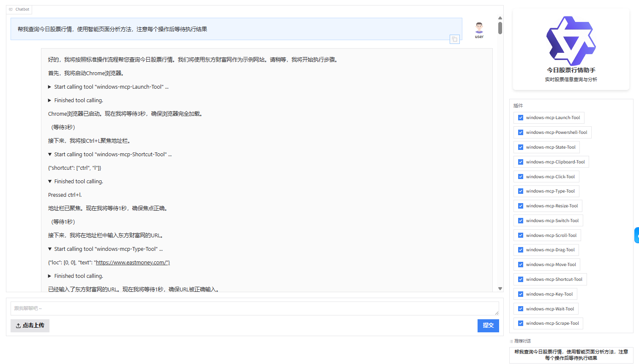This screenshot has width=639, height=364.
Task: Click the stock assistant logo image
Action: (x=571, y=41)
